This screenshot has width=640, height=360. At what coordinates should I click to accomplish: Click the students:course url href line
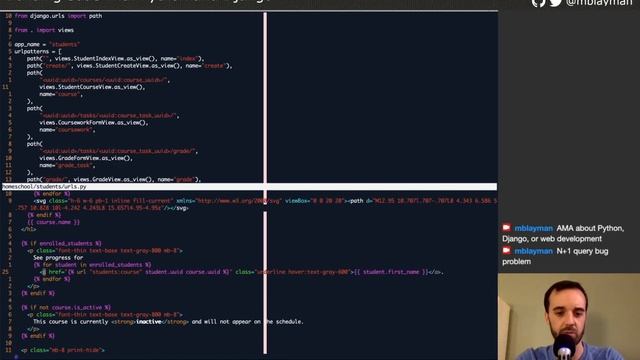tap(242, 272)
